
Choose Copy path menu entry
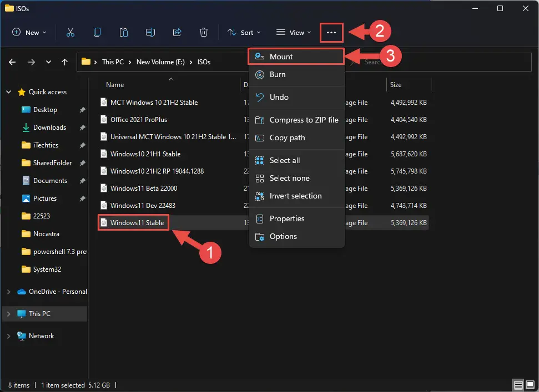tap(296, 138)
